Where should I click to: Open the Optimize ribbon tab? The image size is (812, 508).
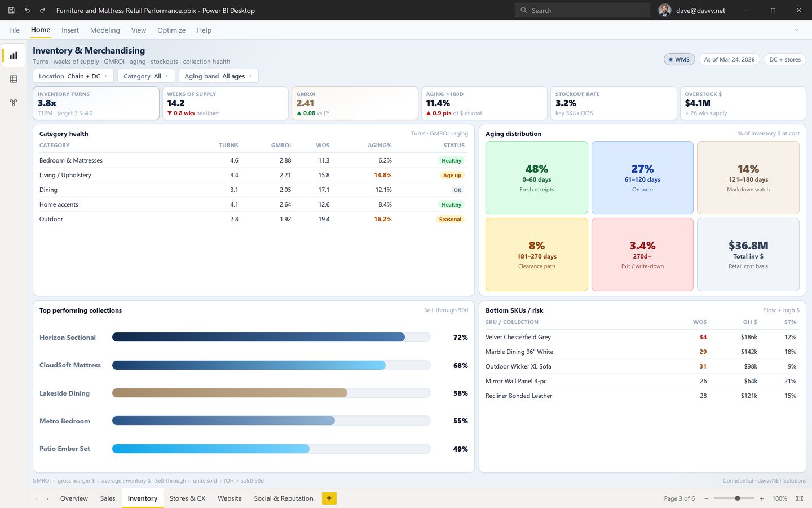coord(171,30)
